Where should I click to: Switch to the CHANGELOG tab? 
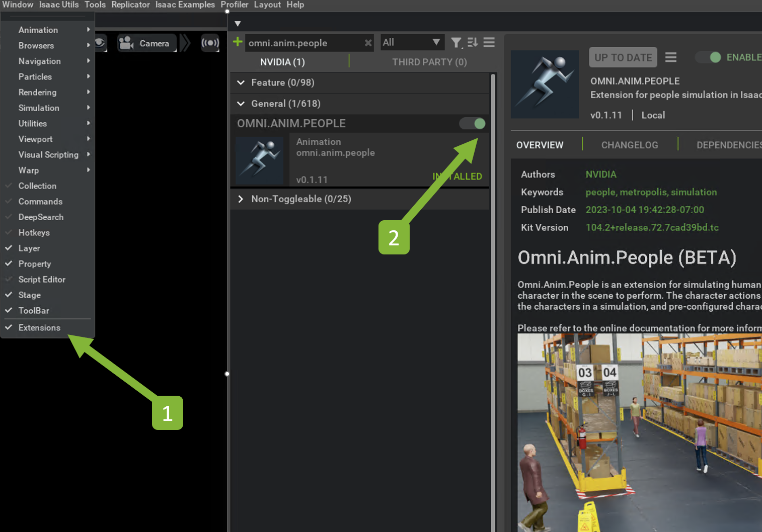[x=630, y=145]
